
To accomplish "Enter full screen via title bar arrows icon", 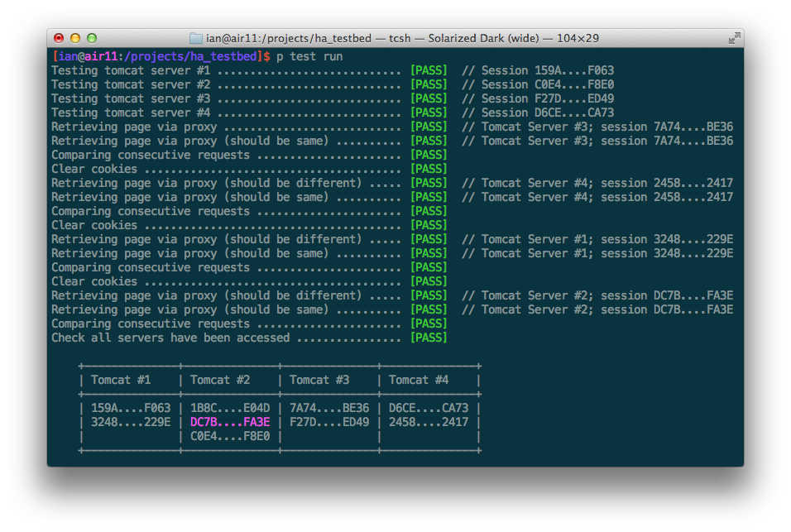I will pos(733,38).
